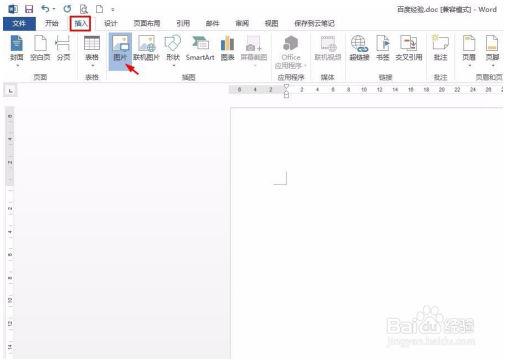506x362 pixels.
Task: Open Cross-reference (交叉引用) tool
Action: coord(409,49)
